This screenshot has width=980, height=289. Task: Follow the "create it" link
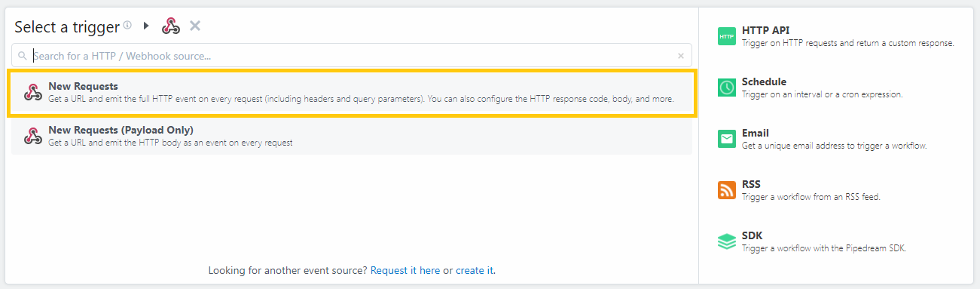[475, 270]
